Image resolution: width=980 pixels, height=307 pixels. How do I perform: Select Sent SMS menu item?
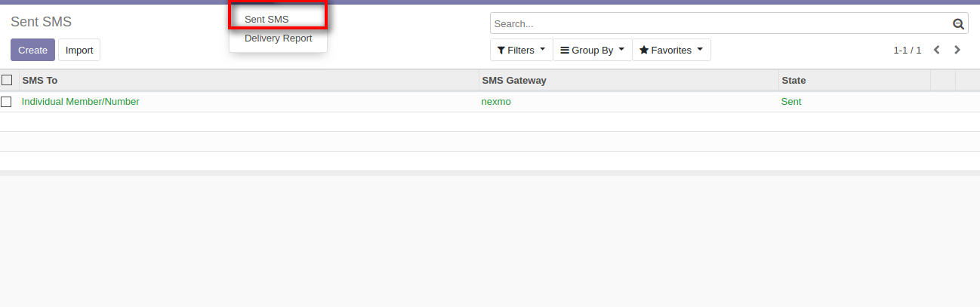click(267, 19)
